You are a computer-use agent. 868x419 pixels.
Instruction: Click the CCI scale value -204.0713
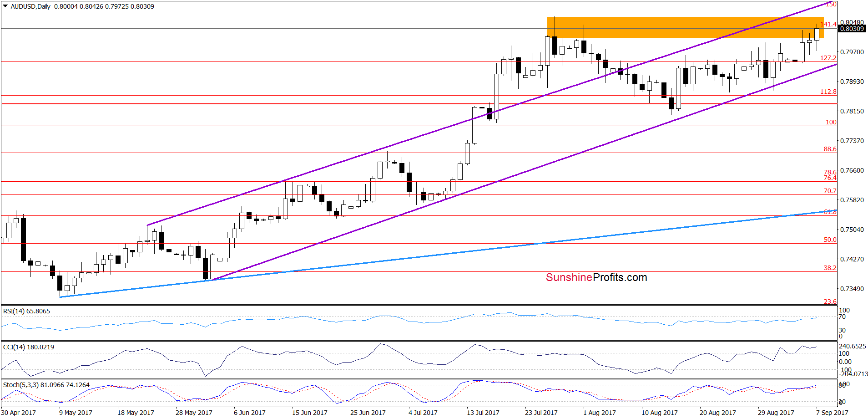[x=854, y=374]
